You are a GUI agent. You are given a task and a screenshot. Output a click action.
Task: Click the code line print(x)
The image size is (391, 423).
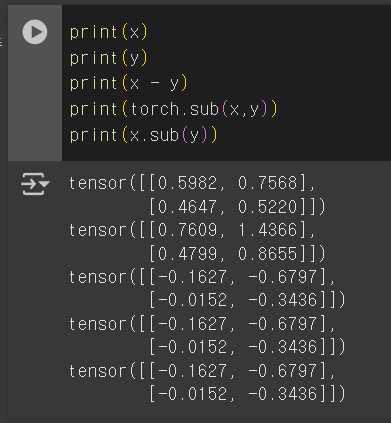(108, 32)
